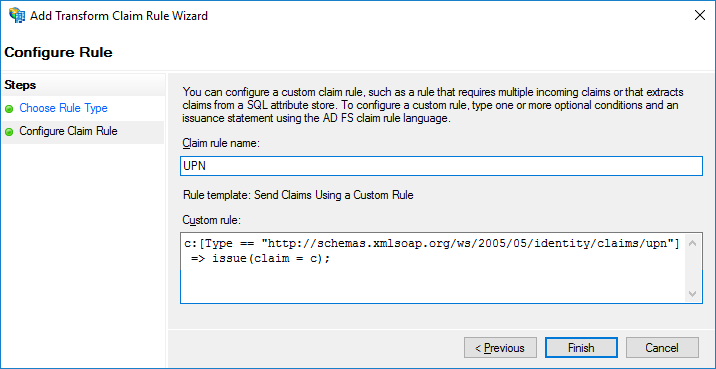Click inside the Custom rule text area
Viewport: 716px width, 369px height.
(x=433, y=268)
